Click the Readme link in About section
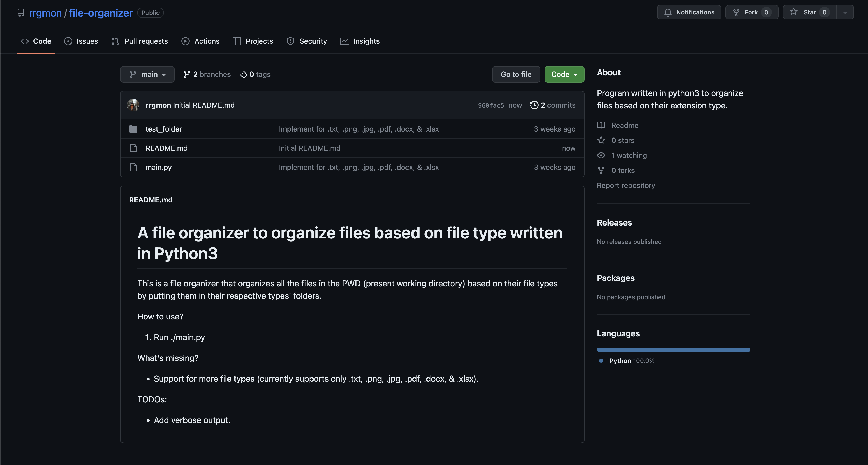Viewport: 868px width, 465px height. [x=625, y=125]
